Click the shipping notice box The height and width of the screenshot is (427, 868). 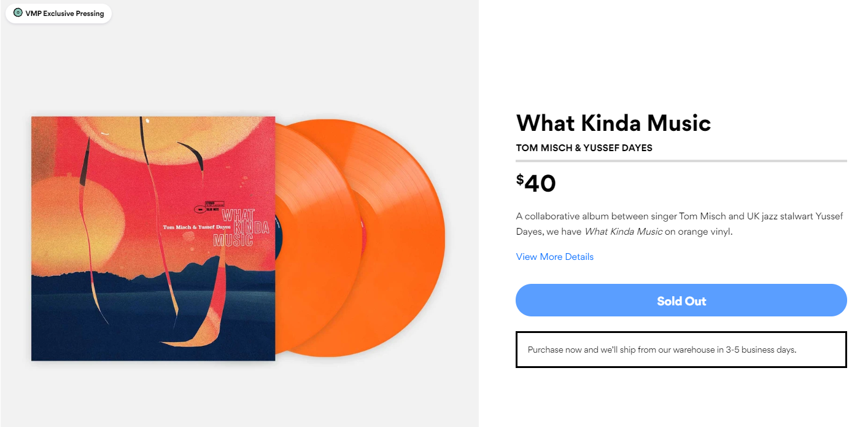681,350
